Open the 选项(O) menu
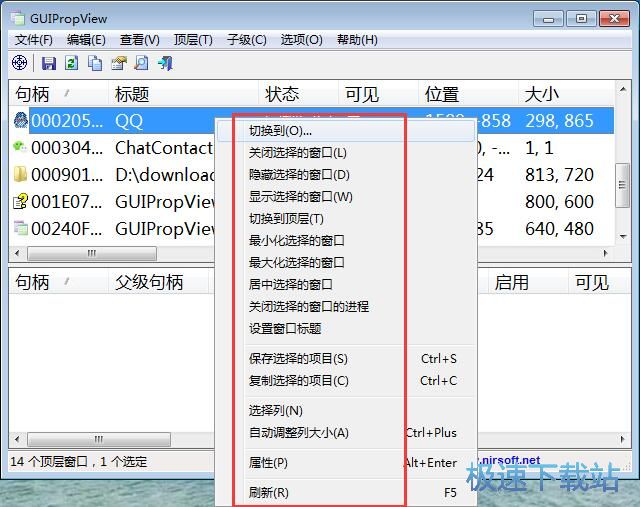This screenshot has width=640, height=507. pyautogui.click(x=301, y=40)
